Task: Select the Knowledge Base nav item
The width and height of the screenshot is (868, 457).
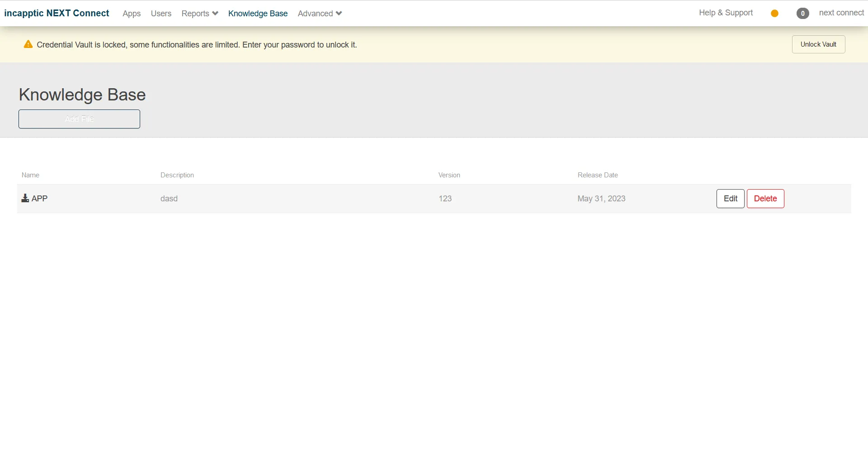Action: coord(258,14)
